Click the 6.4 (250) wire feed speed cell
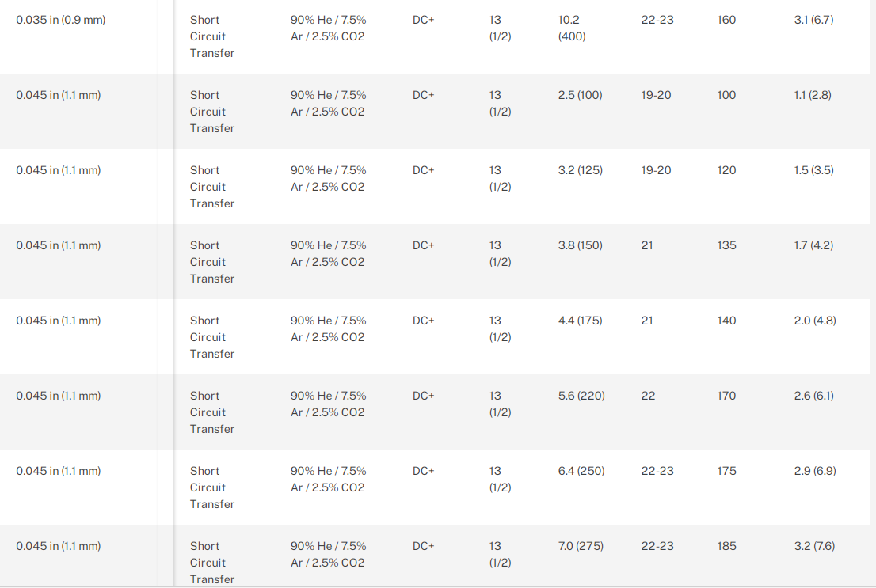This screenshot has height=588, width=876. [581, 471]
